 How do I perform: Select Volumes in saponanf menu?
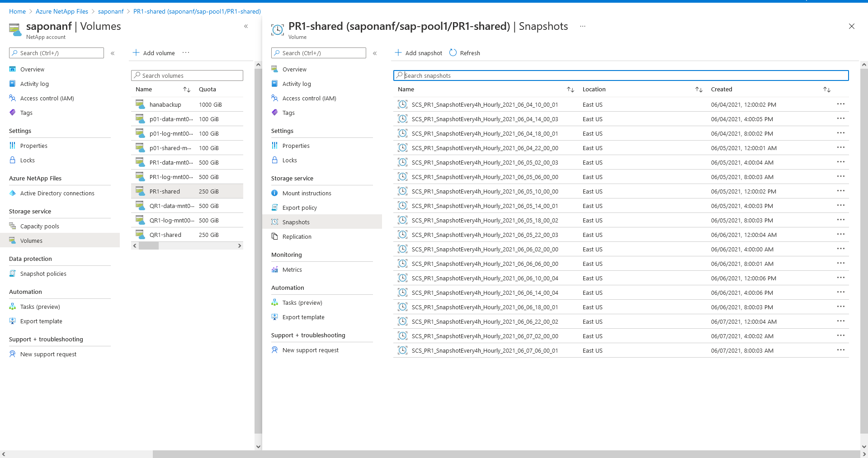[60, 241]
